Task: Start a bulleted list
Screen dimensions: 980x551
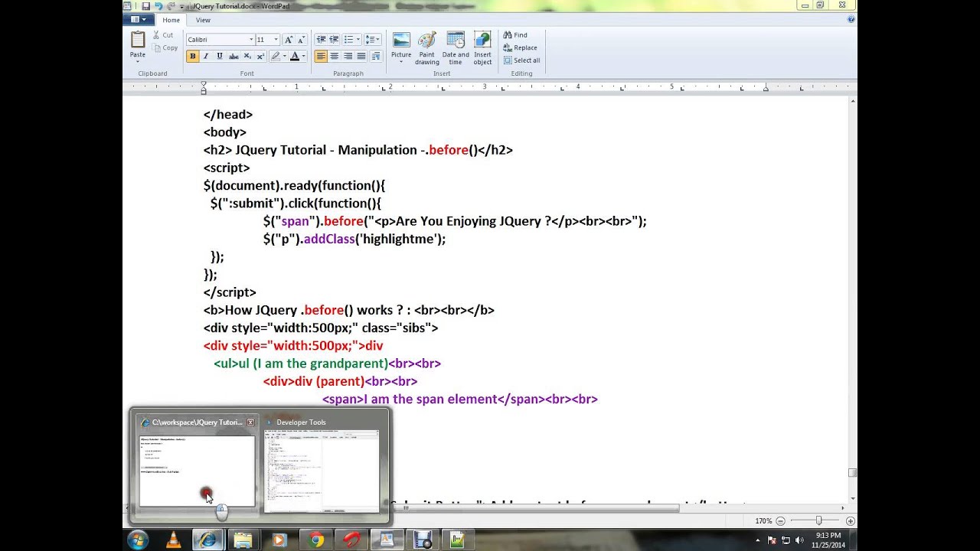Action: click(x=348, y=40)
